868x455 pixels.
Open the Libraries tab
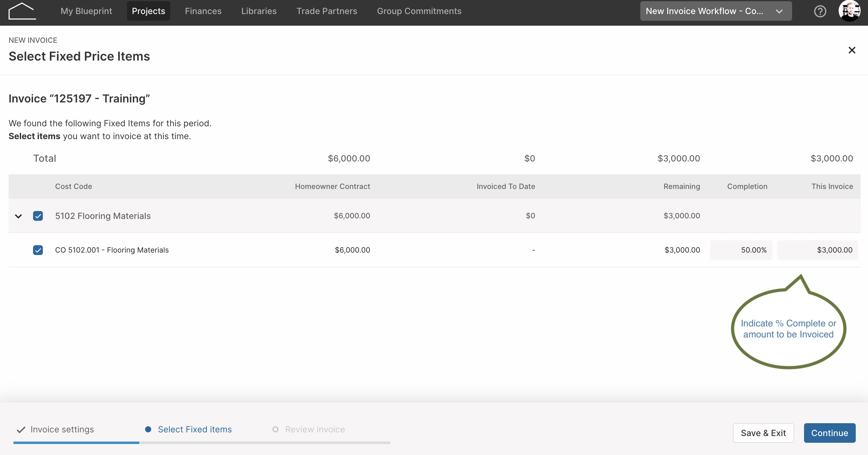(259, 11)
